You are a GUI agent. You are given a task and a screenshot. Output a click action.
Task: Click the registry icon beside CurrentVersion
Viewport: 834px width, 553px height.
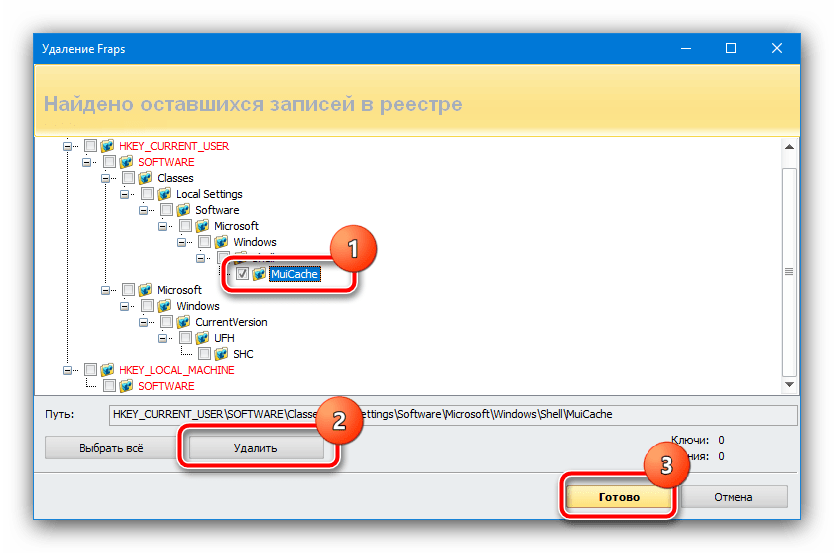pos(184,322)
